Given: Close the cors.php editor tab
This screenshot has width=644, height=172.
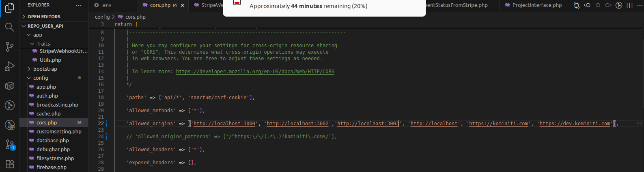Looking at the screenshot, I should 183,5.
